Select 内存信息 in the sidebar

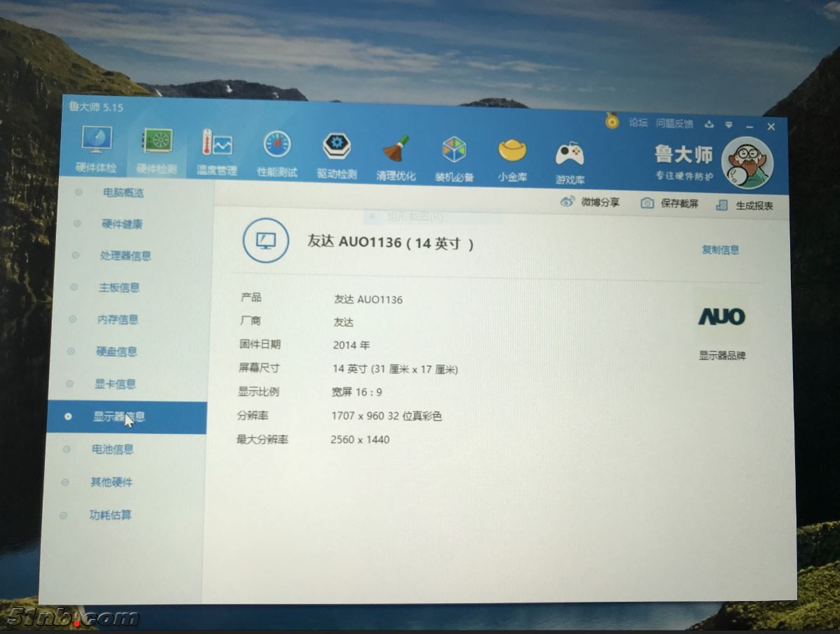(117, 319)
